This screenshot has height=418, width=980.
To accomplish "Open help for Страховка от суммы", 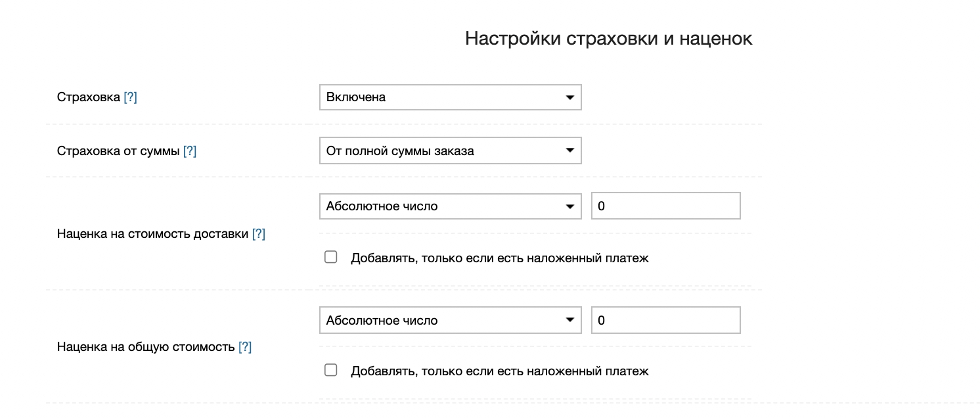I will pyautogui.click(x=190, y=151).
